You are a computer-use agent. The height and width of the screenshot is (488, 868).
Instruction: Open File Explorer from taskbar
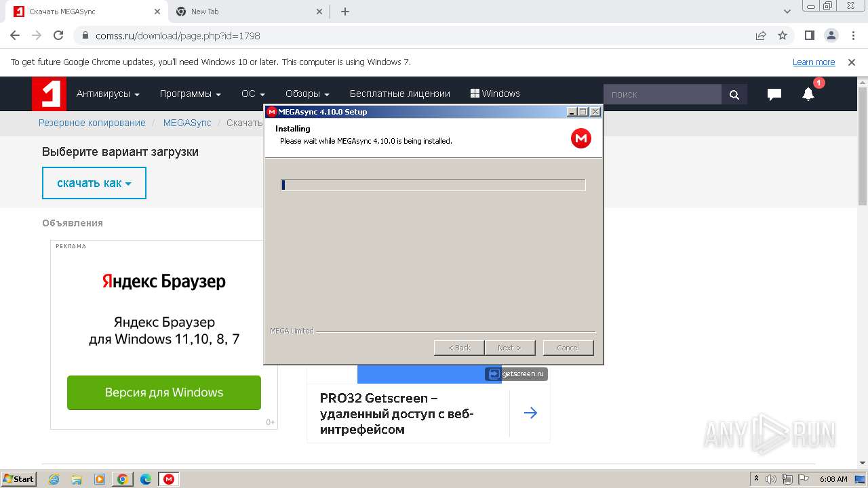pos(77,479)
